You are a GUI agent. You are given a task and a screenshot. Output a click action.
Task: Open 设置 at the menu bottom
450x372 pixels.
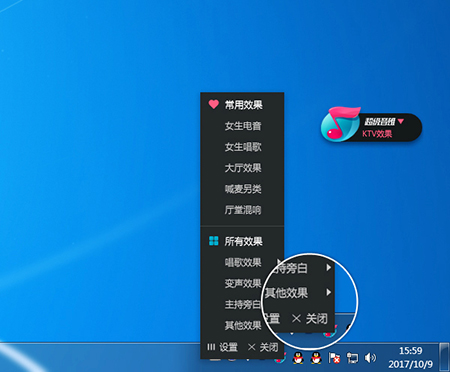tap(222, 347)
